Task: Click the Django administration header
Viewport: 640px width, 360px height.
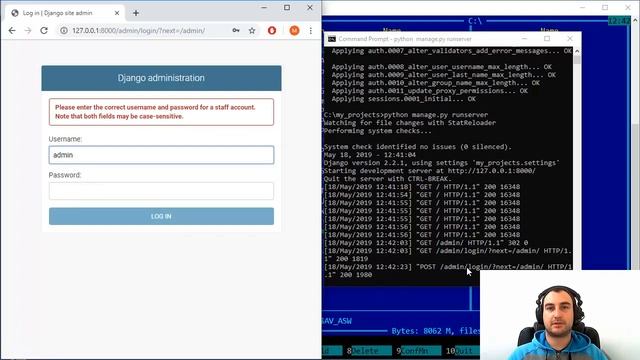Action: (161, 78)
